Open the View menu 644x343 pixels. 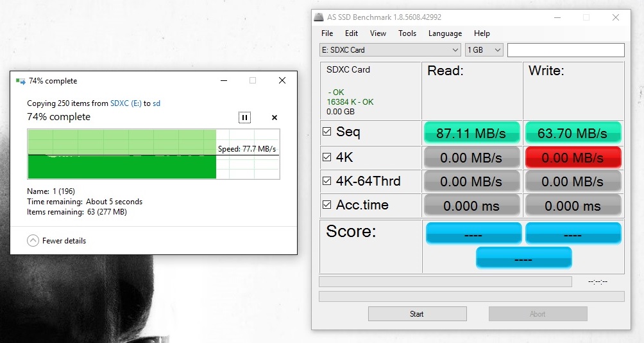coord(378,33)
